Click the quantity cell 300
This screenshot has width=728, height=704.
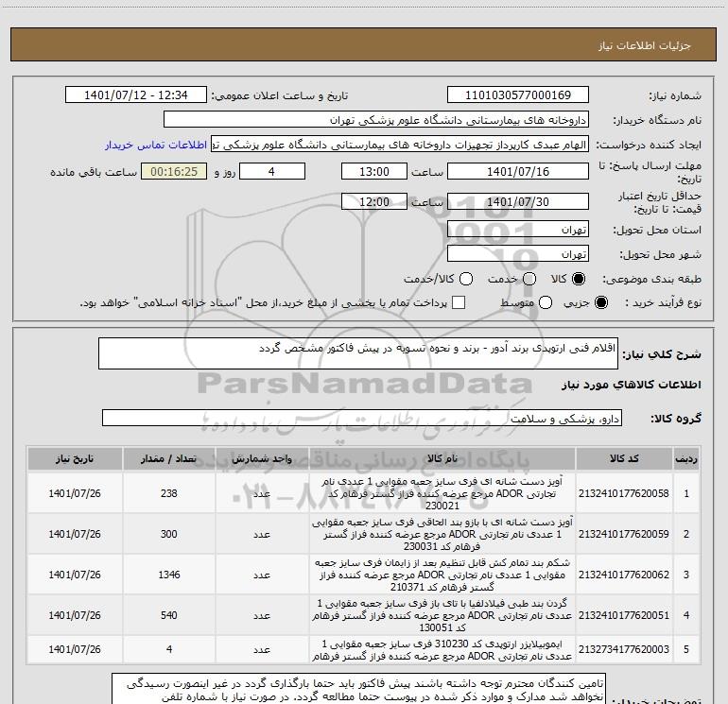coord(168,534)
